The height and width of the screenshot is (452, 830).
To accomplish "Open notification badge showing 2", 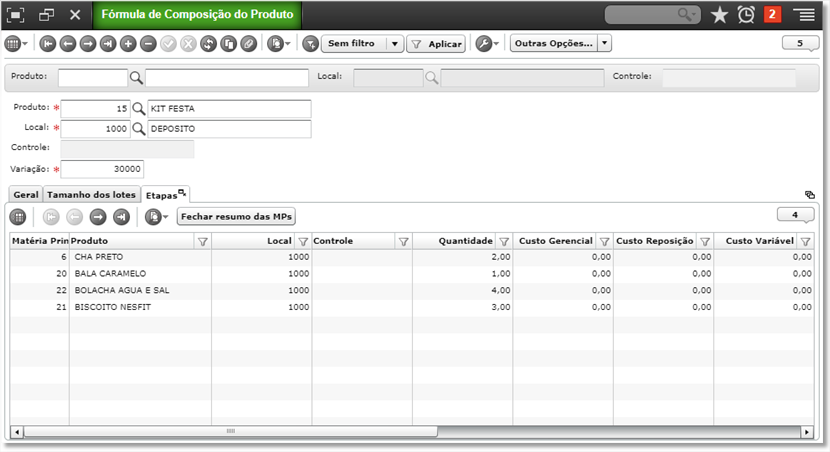I will 772,14.
